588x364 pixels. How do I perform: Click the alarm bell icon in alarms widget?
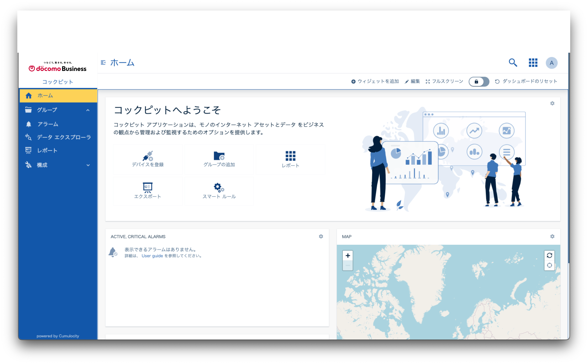113,252
